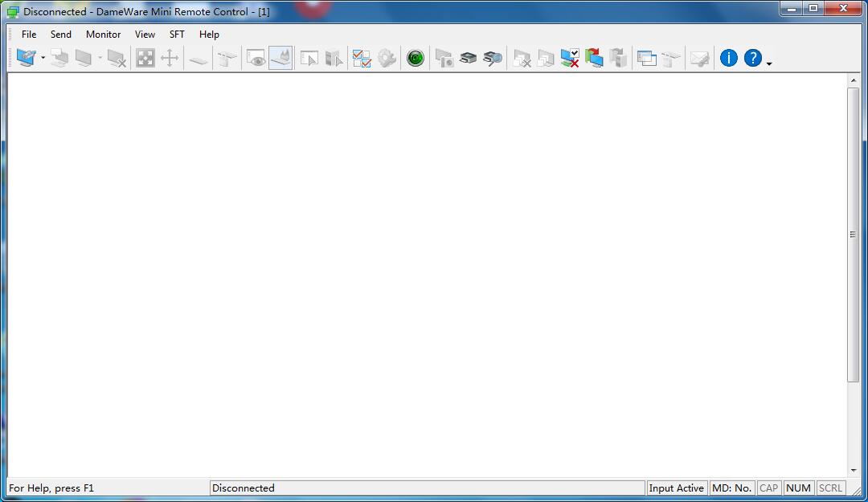Click the four-way move arrows icon
Image resolution: width=868 pixels, height=502 pixels.
(x=170, y=58)
